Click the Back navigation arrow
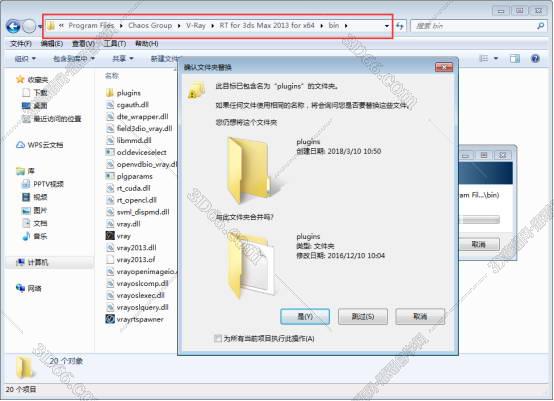 coord(13,26)
